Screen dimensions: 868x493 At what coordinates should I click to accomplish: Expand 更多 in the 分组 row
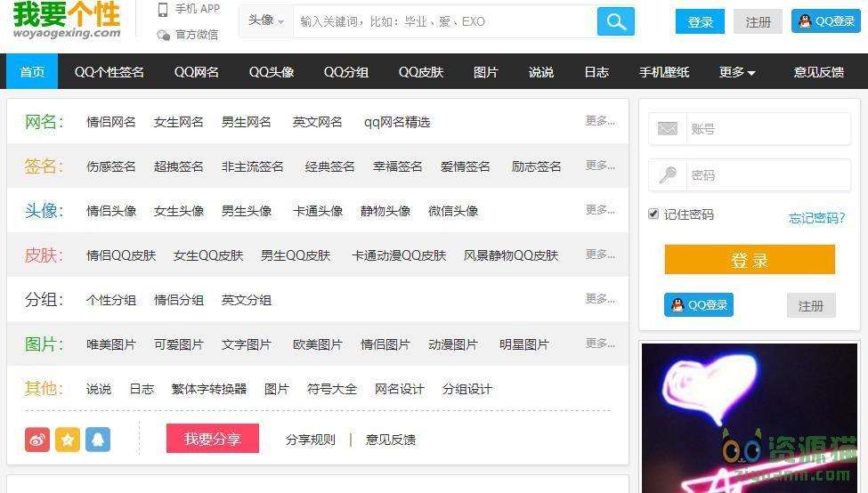[601, 299]
